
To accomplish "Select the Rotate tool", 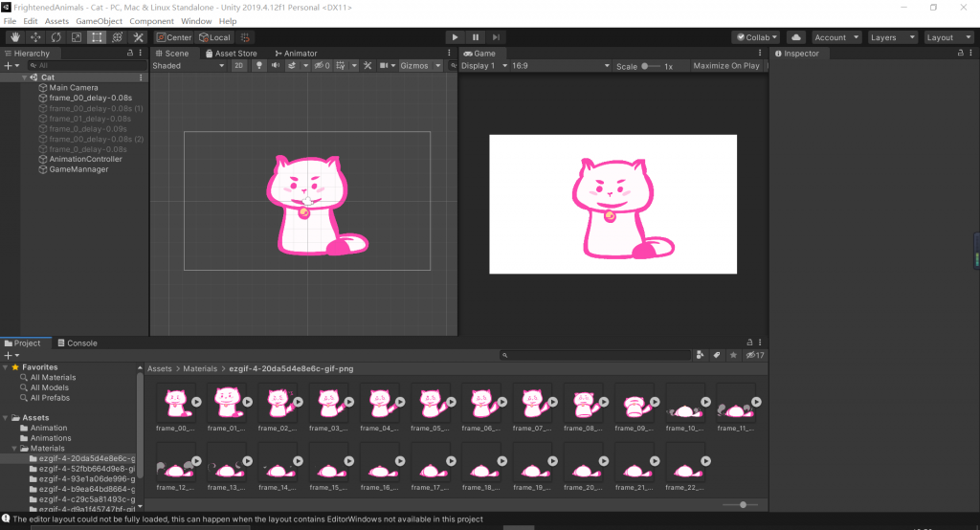I will 56,37.
